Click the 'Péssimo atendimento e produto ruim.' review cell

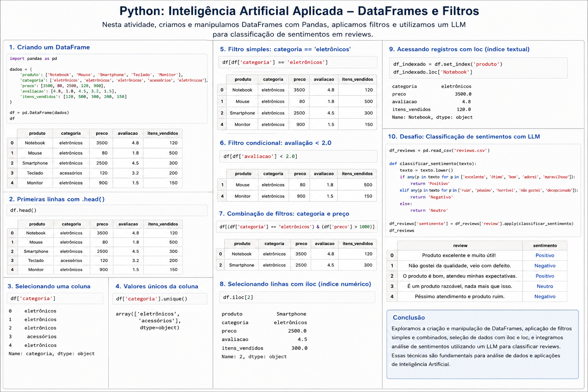click(460, 296)
